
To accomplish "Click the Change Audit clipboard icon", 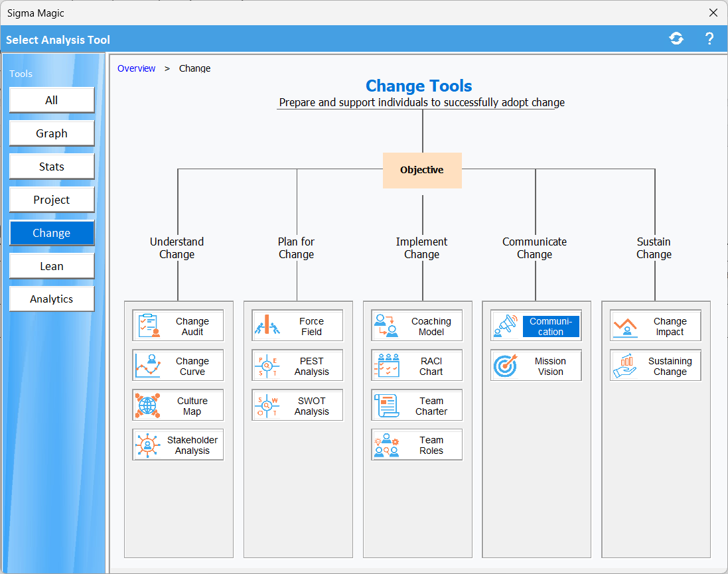I will pyautogui.click(x=148, y=326).
